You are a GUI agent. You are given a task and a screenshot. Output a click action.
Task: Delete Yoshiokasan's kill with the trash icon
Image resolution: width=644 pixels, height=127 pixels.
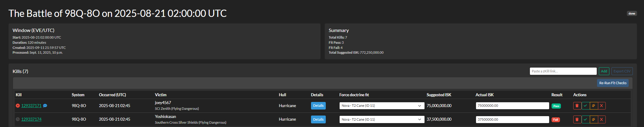[x=577, y=119]
